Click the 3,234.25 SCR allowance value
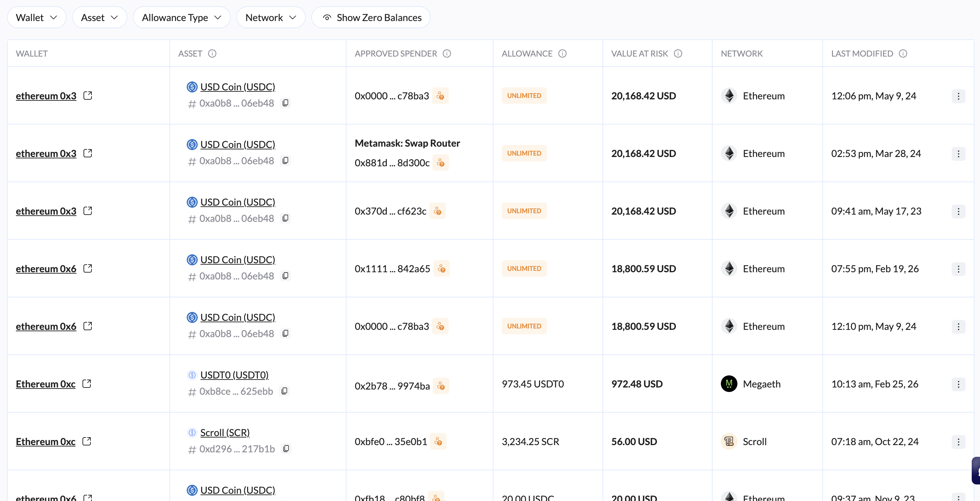Image resolution: width=980 pixels, height=501 pixels. point(530,442)
